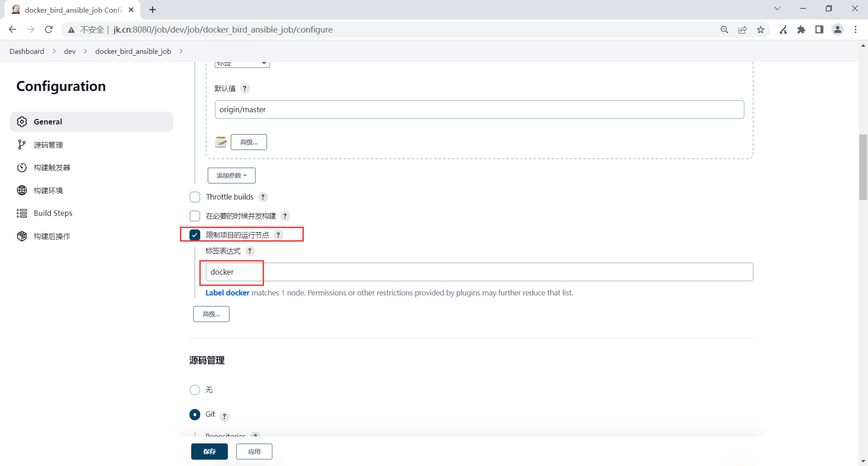Image resolution: width=868 pixels, height=466 pixels.
Task: Click help icon next to Git
Action: point(224,416)
